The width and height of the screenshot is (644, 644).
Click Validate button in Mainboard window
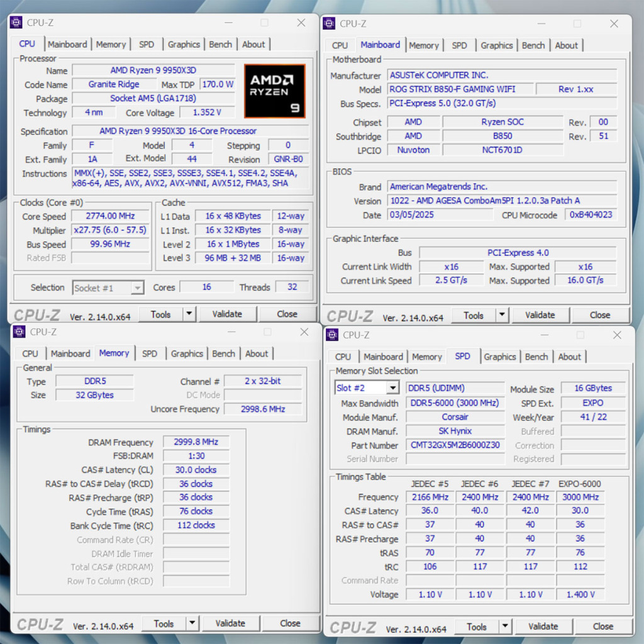540,316
